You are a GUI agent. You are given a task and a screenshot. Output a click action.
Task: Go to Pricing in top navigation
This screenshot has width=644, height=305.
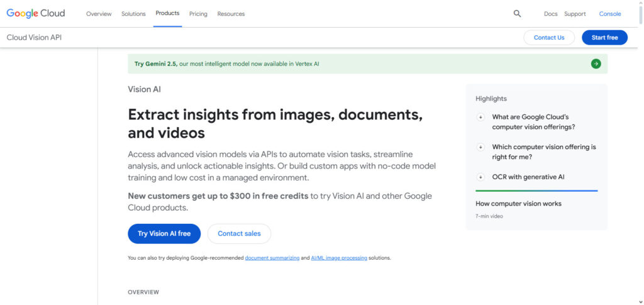pyautogui.click(x=198, y=14)
